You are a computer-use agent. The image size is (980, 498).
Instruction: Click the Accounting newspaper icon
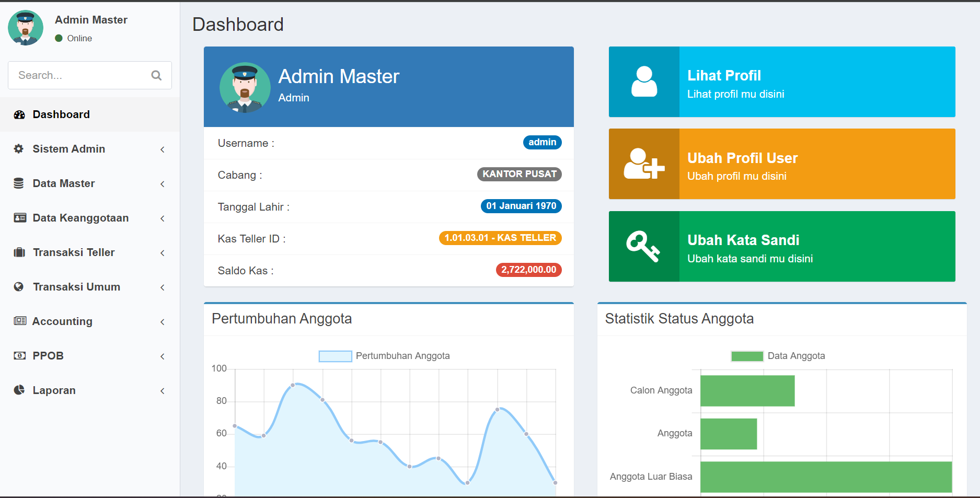[20, 321]
